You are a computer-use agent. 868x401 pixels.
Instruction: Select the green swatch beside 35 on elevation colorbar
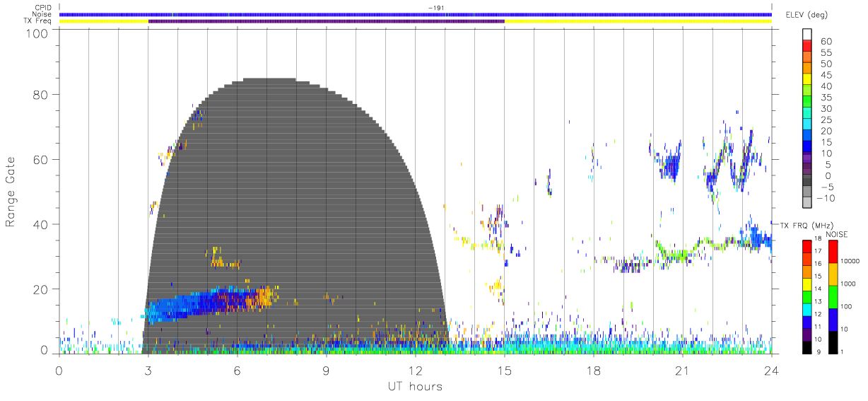(808, 101)
